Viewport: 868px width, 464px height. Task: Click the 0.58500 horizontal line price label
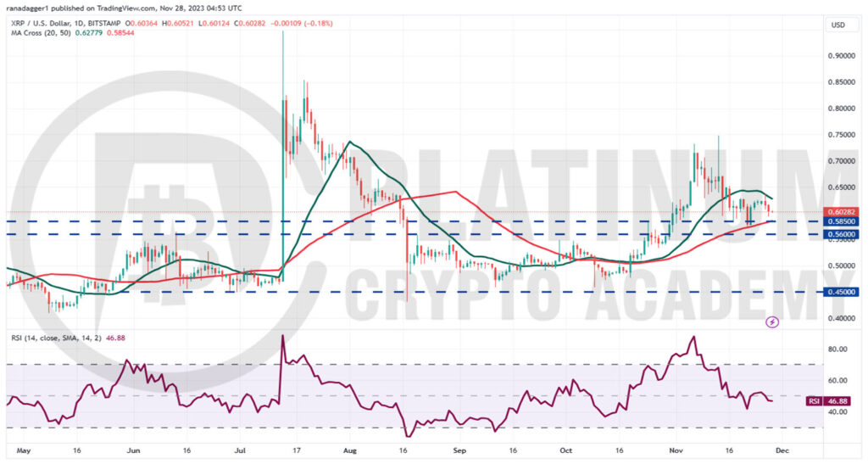pos(842,221)
